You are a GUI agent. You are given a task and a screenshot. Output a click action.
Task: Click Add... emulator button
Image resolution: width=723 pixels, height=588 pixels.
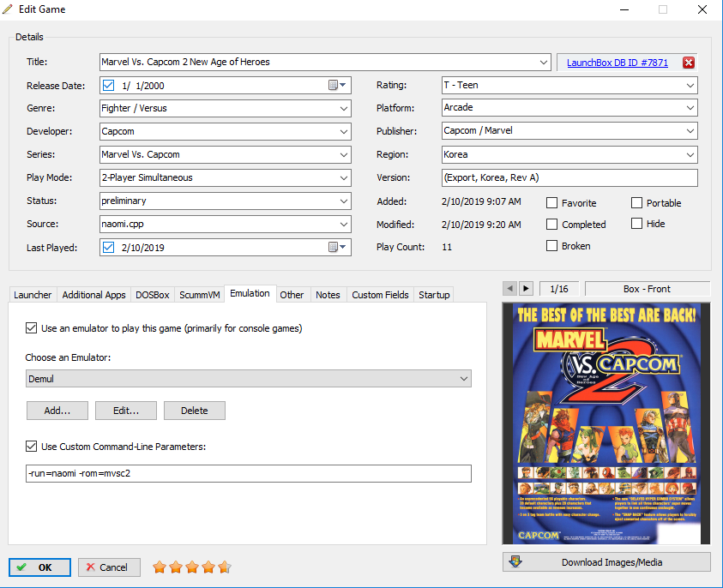pyautogui.click(x=57, y=410)
